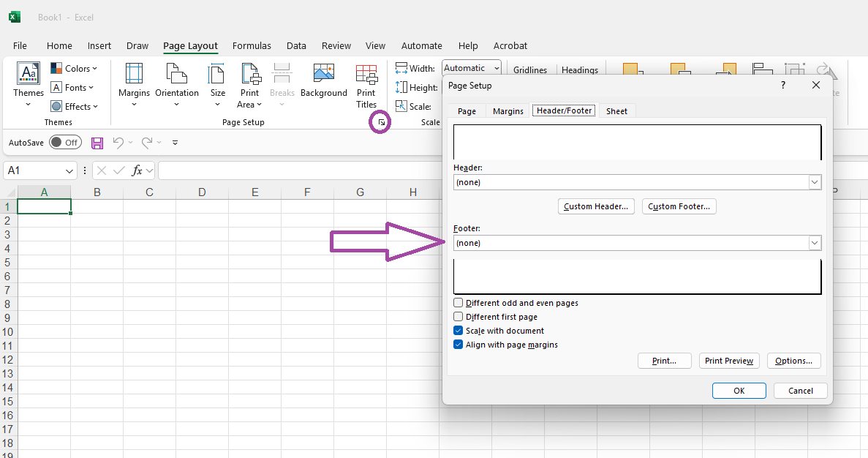868x458 pixels.
Task: Open the Print Area menu
Action: coord(249,86)
